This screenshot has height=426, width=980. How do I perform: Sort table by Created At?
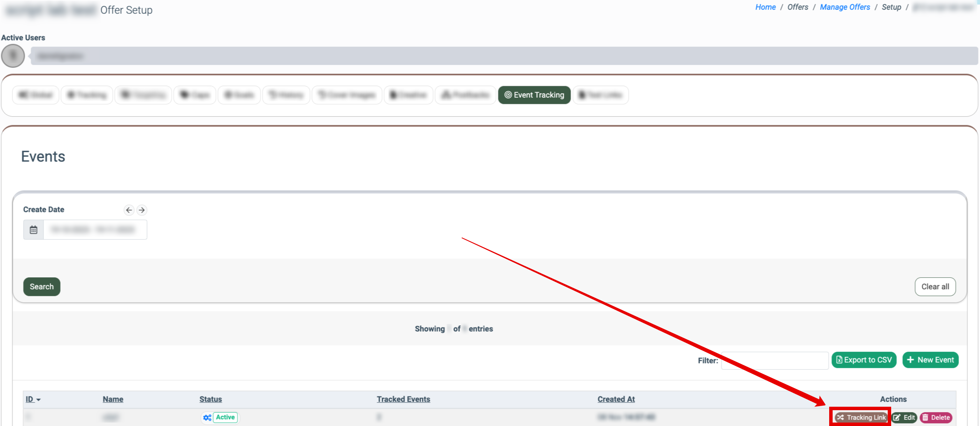616,399
